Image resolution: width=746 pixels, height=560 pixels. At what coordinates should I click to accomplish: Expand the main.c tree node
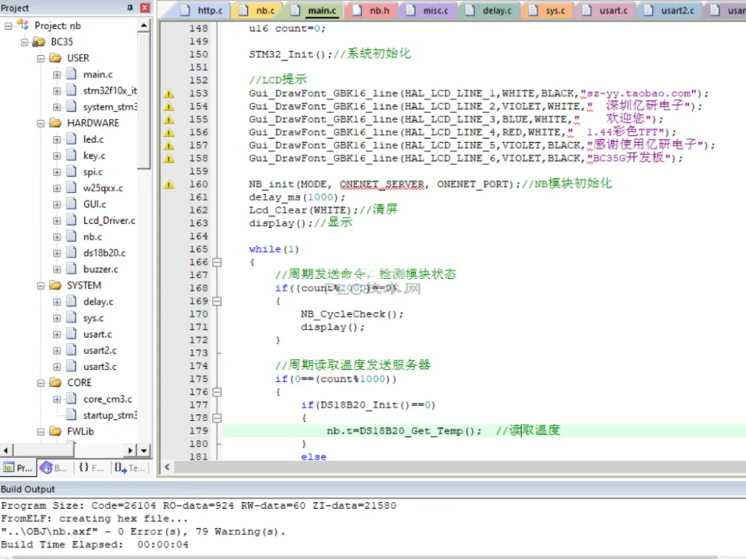[x=57, y=75]
